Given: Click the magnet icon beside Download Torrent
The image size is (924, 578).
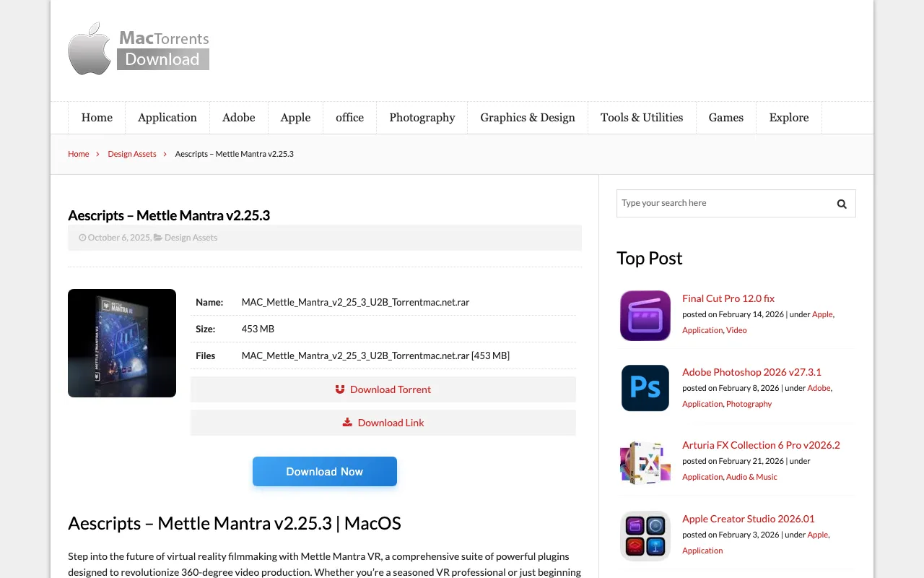Looking at the screenshot, I should coord(340,389).
